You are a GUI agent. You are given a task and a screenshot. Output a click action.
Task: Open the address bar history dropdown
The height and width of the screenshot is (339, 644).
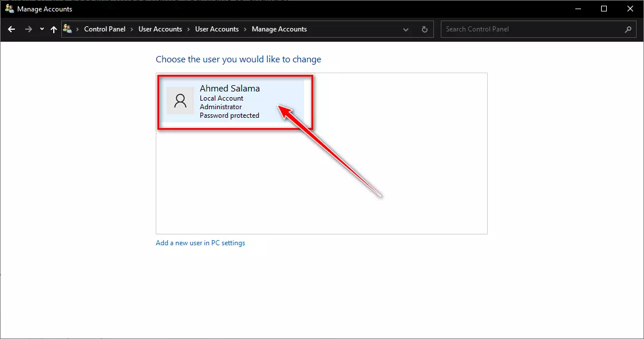point(406,30)
